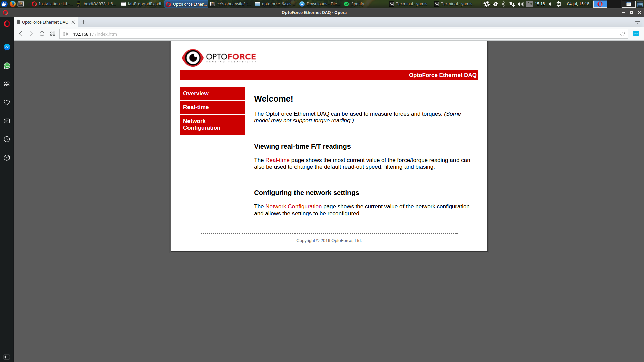644x362 pixels.
Task: Open History clock icon in sidebar
Action: point(7,139)
